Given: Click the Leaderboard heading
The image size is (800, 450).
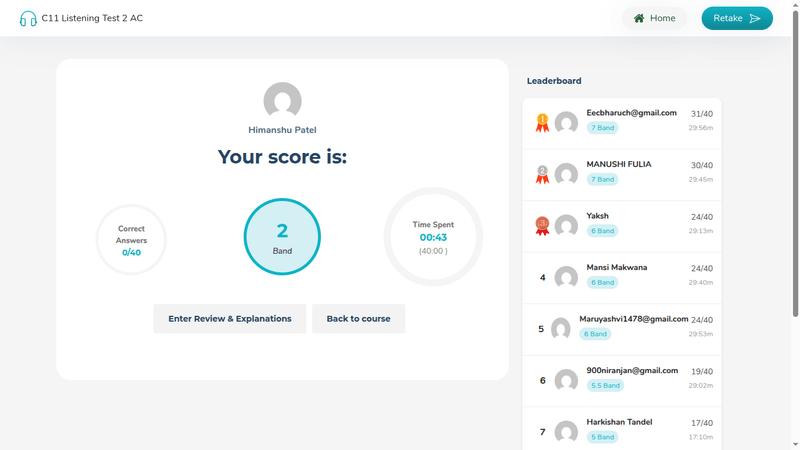Looking at the screenshot, I should pos(554,81).
